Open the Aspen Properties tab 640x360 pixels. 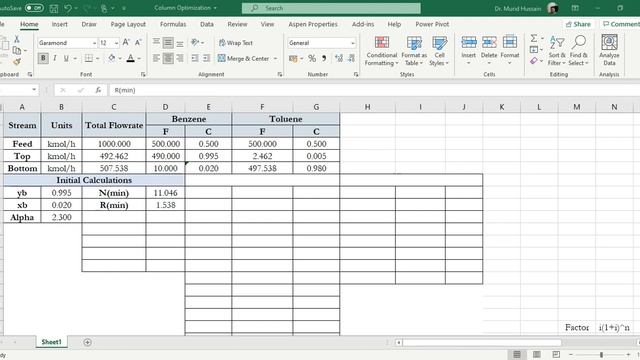coord(313,24)
